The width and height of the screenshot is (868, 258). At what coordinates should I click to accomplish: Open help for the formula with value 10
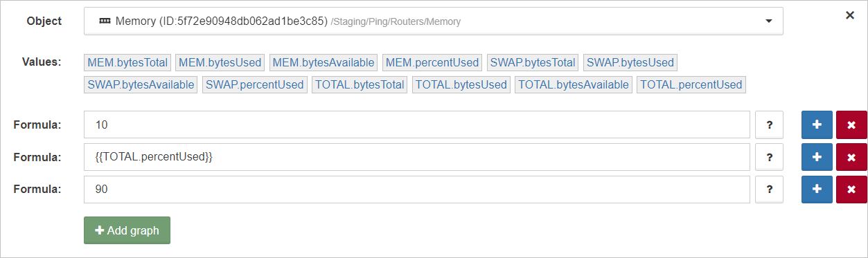(769, 125)
